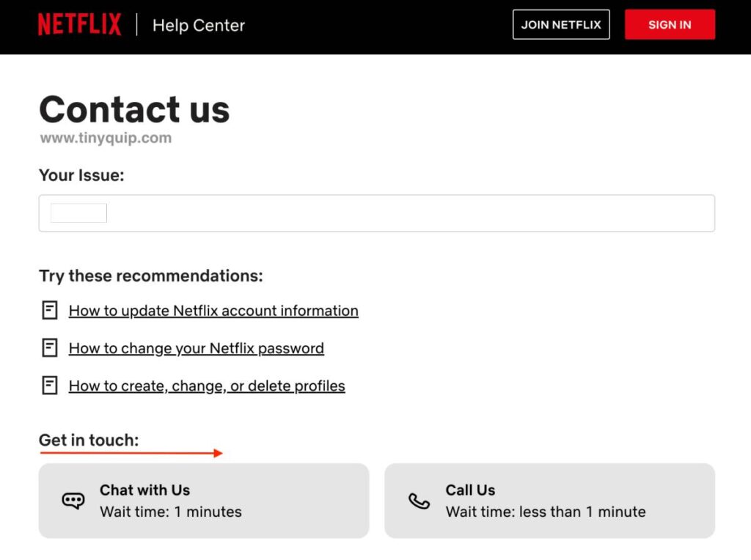This screenshot has width=751, height=560.
Task: Click the SIGN IN button
Action: click(669, 24)
